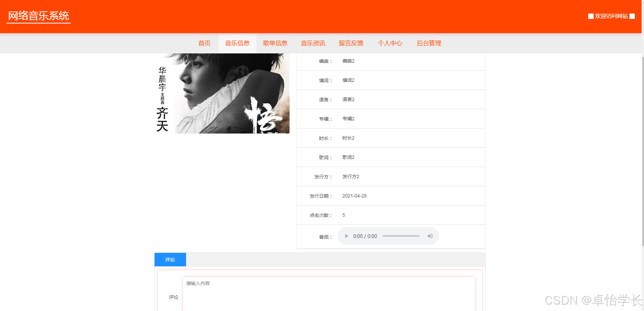
Task: Click the 填词2 value
Action: 348,80
